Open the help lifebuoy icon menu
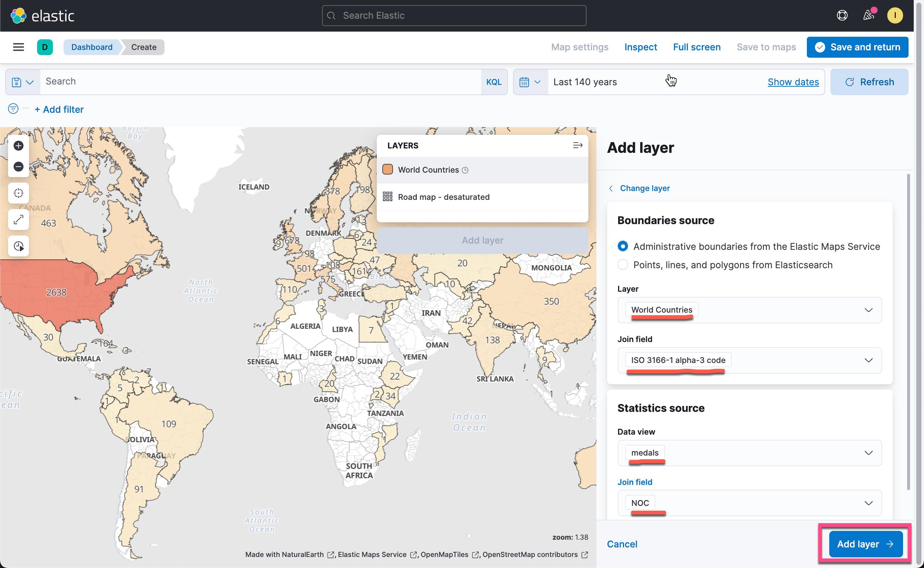Viewport: 924px width, 568px height. click(x=842, y=15)
